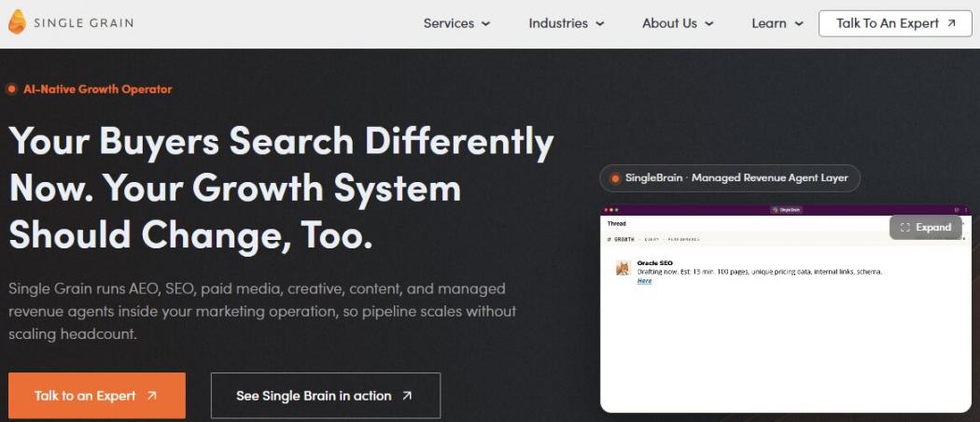Click the Oracle SEO sender name
The height and width of the screenshot is (422, 980).
pos(654,263)
